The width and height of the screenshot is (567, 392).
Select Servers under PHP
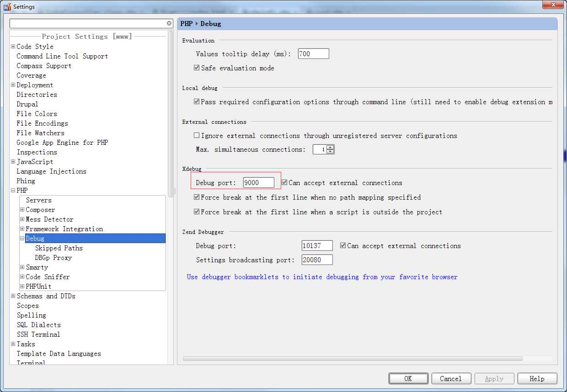pos(38,200)
